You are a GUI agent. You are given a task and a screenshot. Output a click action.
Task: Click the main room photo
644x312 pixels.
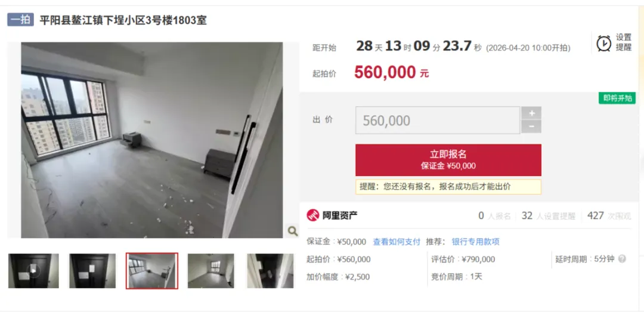(x=152, y=140)
